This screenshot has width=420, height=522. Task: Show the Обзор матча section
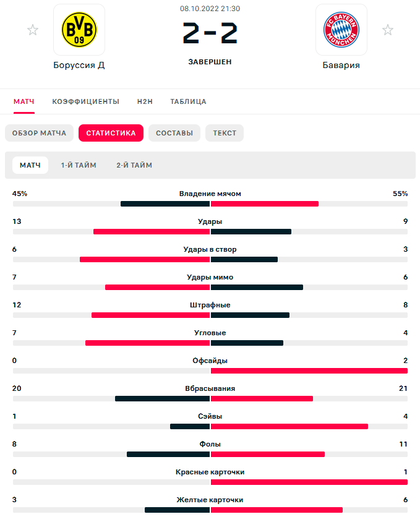(39, 133)
